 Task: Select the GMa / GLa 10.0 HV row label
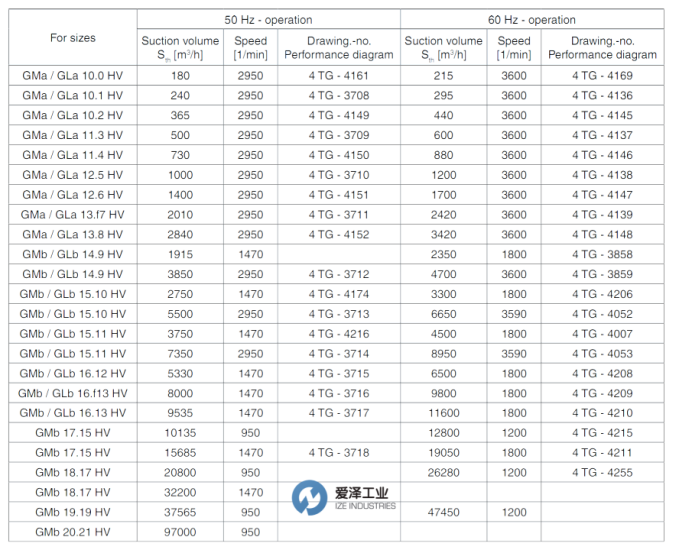point(73,76)
